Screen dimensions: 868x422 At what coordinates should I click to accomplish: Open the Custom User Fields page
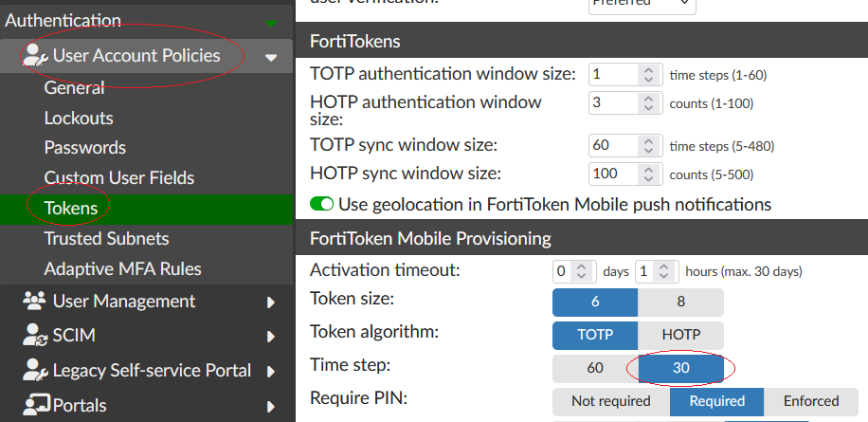point(119,178)
